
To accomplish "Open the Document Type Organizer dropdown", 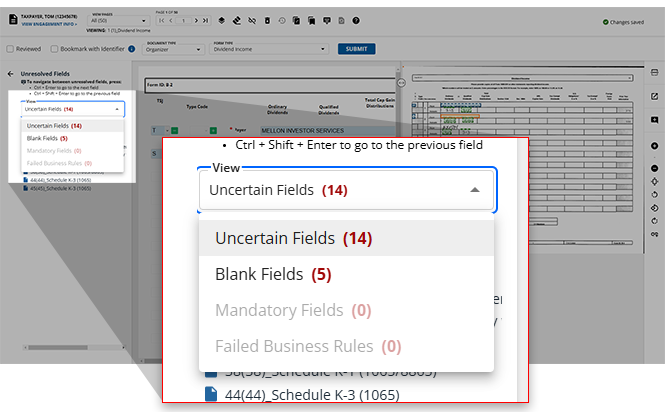I will coord(173,49).
